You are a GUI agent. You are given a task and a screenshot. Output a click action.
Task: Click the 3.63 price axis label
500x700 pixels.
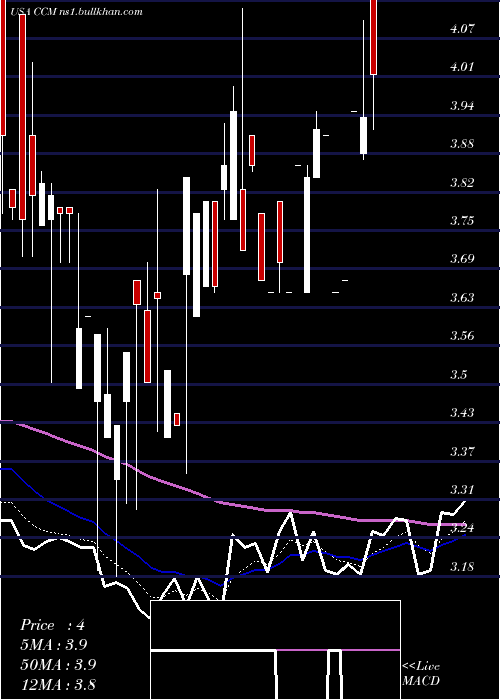tap(462, 297)
